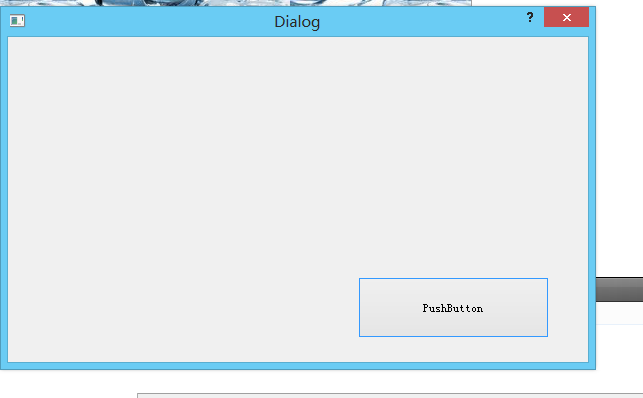This screenshot has height=398, width=643.
Task: Click blue title bar between icon and title
Action: [148, 21]
